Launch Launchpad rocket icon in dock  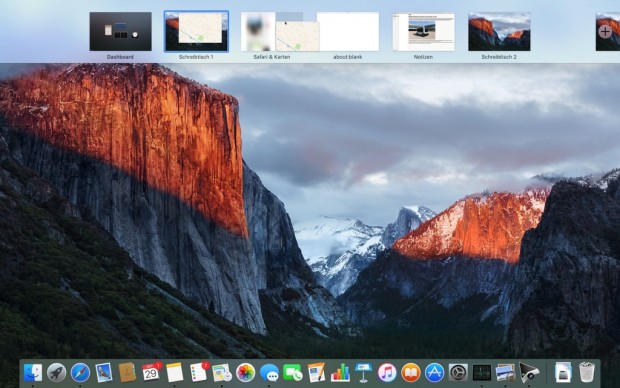57,373
